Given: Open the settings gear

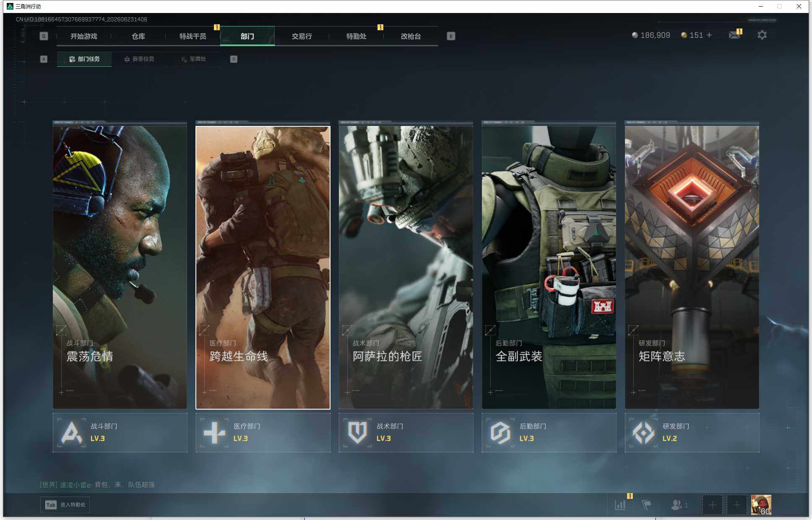Looking at the screenshot, I should [762, 35].
